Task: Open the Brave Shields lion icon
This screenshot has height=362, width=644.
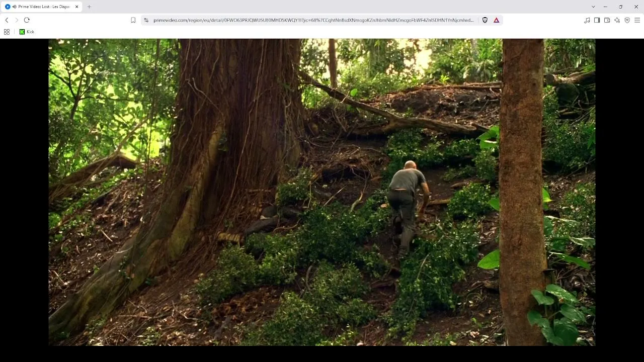Action: coord(485,20)
